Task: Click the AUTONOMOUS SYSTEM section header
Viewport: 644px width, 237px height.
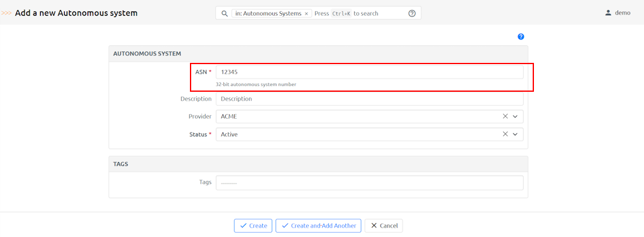Action: click(147, 53)
